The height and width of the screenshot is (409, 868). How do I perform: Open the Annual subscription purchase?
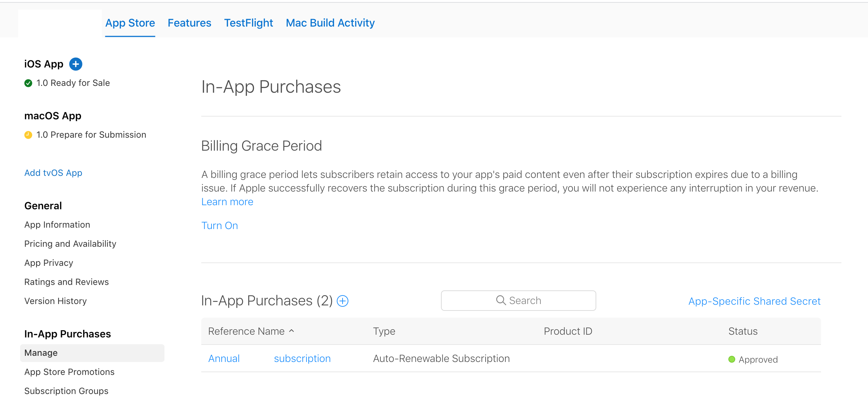[x=269, y=359]
